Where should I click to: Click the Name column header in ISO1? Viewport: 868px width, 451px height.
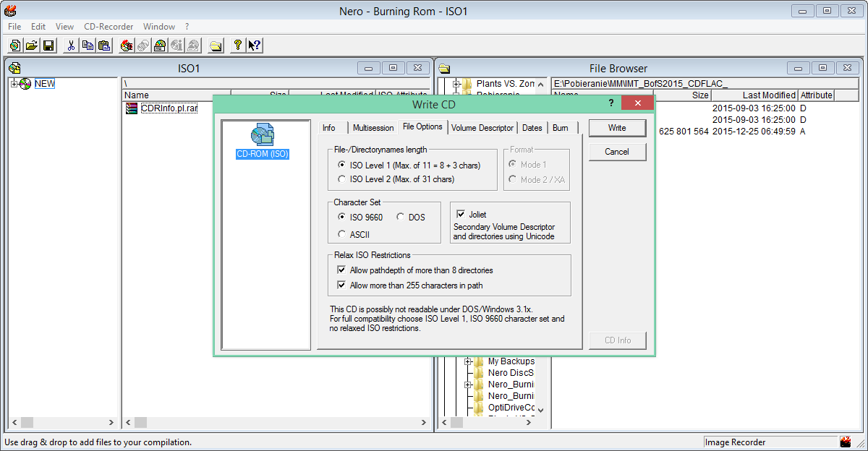point(176,95)
